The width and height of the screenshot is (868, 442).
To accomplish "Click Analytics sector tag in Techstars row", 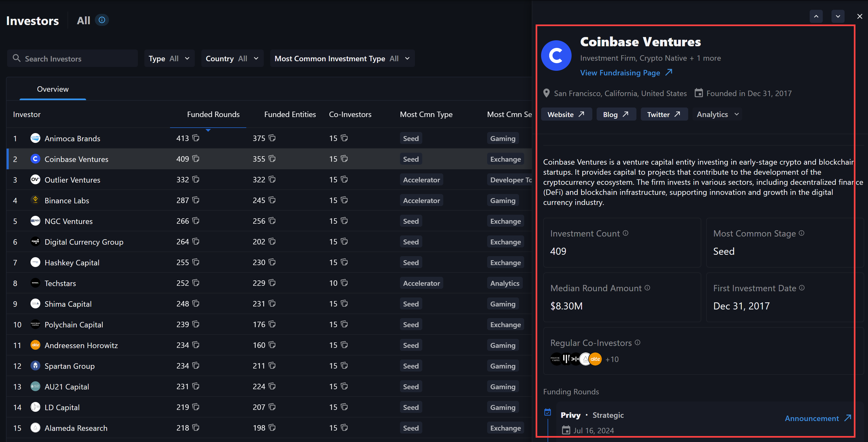I will coord(504,283).
